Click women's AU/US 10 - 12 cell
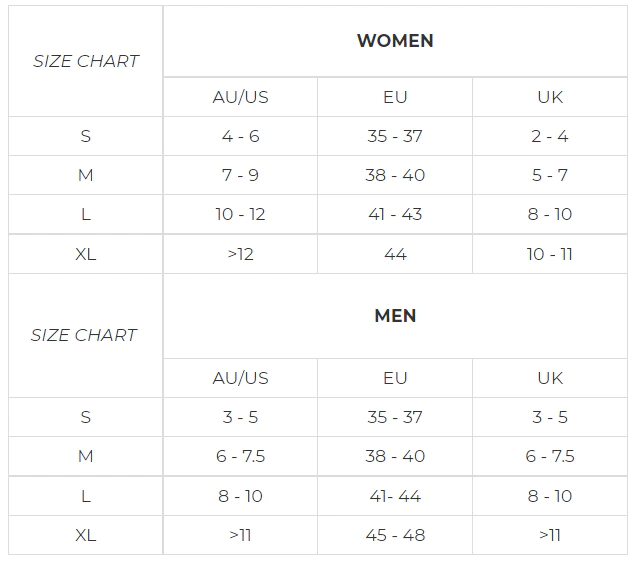 240,214
